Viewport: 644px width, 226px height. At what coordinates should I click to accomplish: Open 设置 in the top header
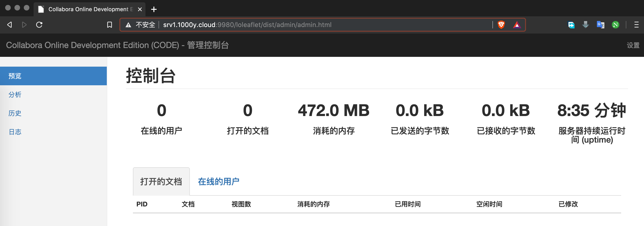[x=633, y=45]
